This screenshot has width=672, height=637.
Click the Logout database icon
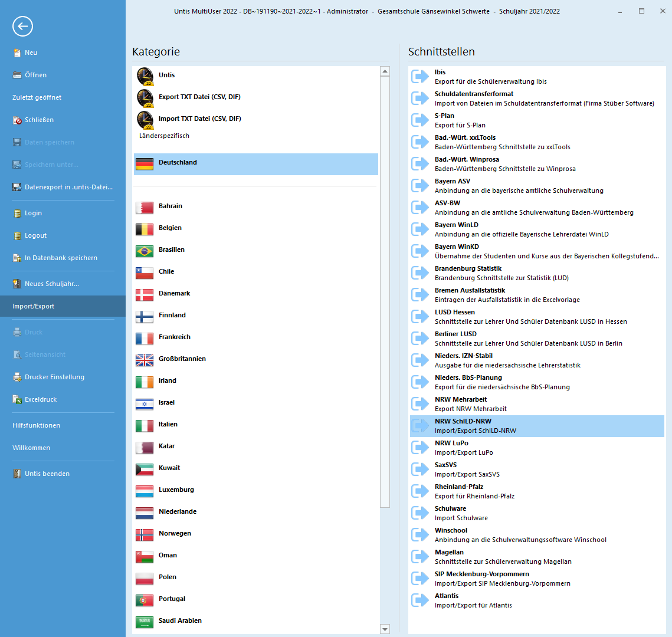(17, 235)
